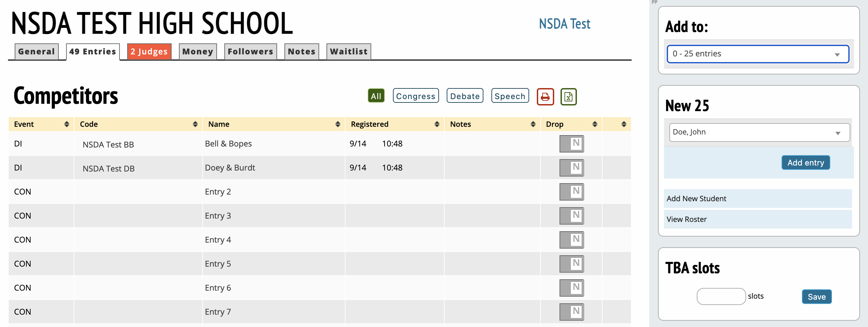Image resolution: width=868 pixels, height=327 pixels.
Task: Open the Add New Student link
Action: coord(696,199)
